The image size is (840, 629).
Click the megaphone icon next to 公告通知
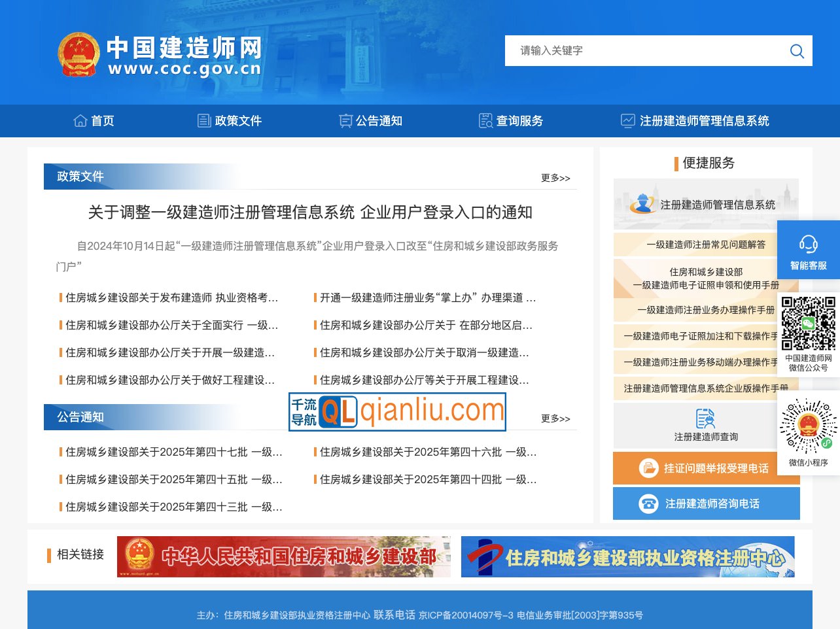tap(345, 120)
